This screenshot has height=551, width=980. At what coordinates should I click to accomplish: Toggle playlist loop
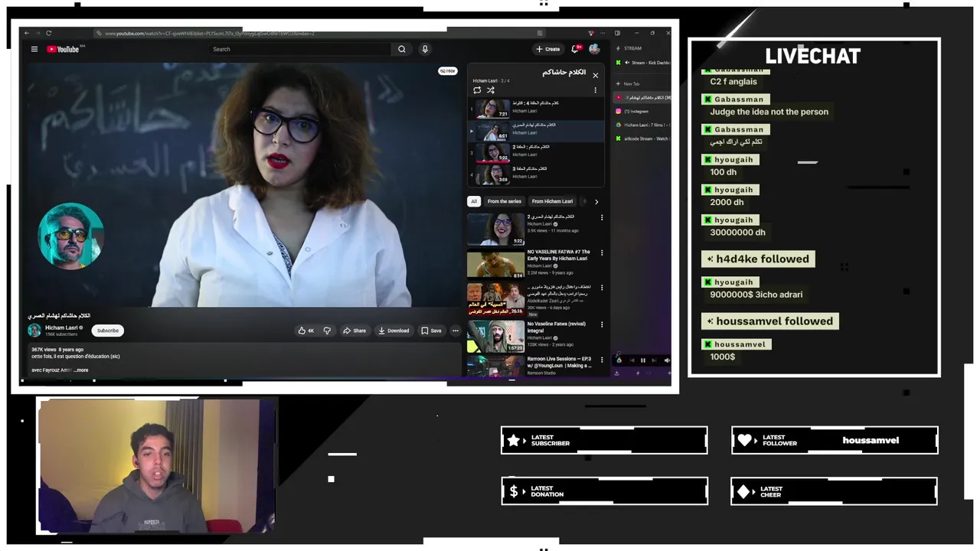(477, 90)
